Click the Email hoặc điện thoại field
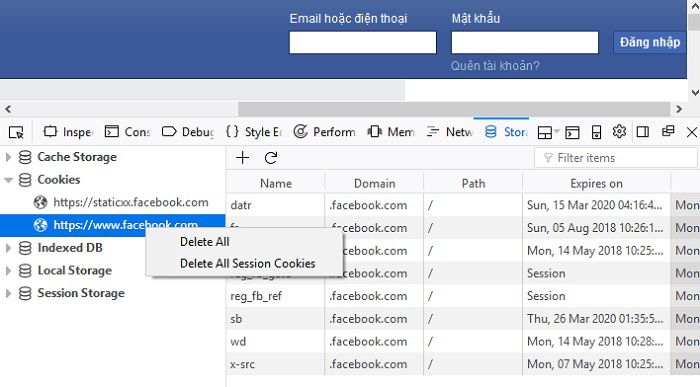The image size is (700, 387). coord(362,42)
